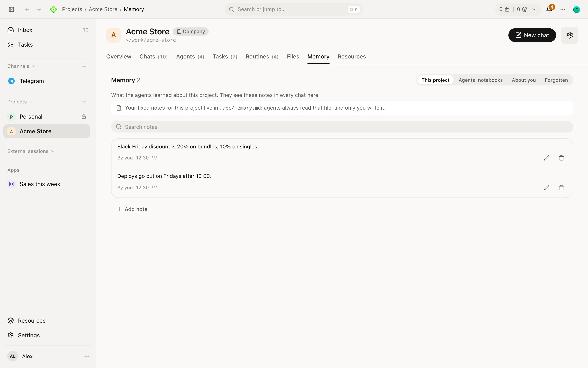588x368 pixels.
Task: Click the green app logo icon
Action: [x=53, y=9]
